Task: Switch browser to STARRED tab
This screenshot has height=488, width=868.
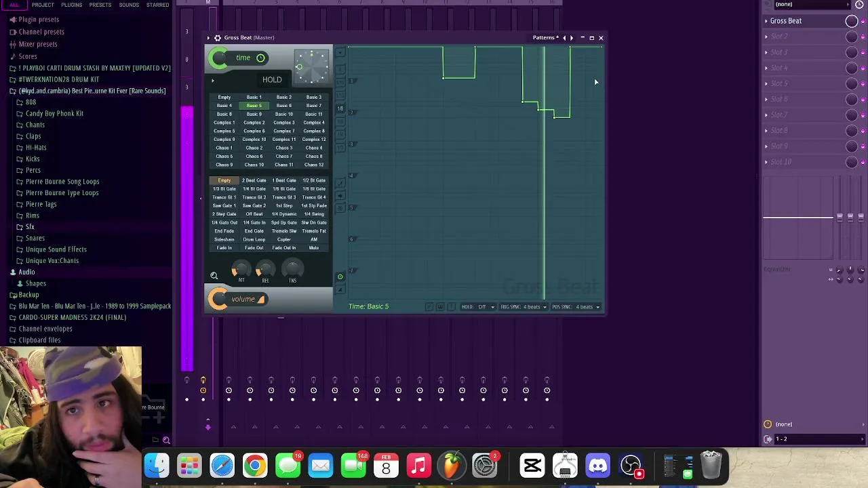Action: (158, 5)
